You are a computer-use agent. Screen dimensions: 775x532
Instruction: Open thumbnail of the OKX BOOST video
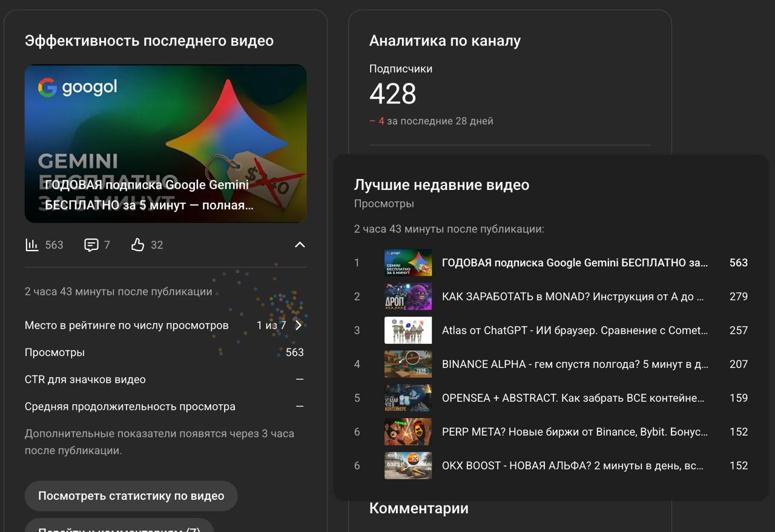[408, 466]
